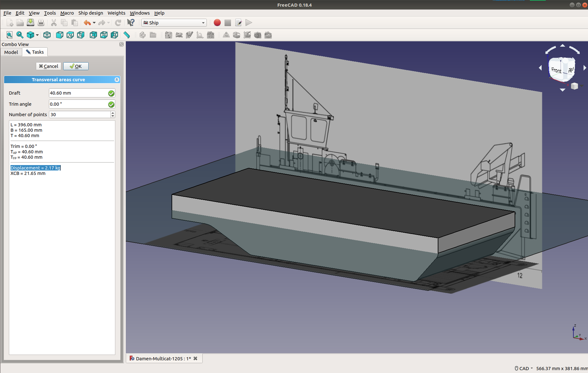
Task: Open the File menu
Action: 7,13
